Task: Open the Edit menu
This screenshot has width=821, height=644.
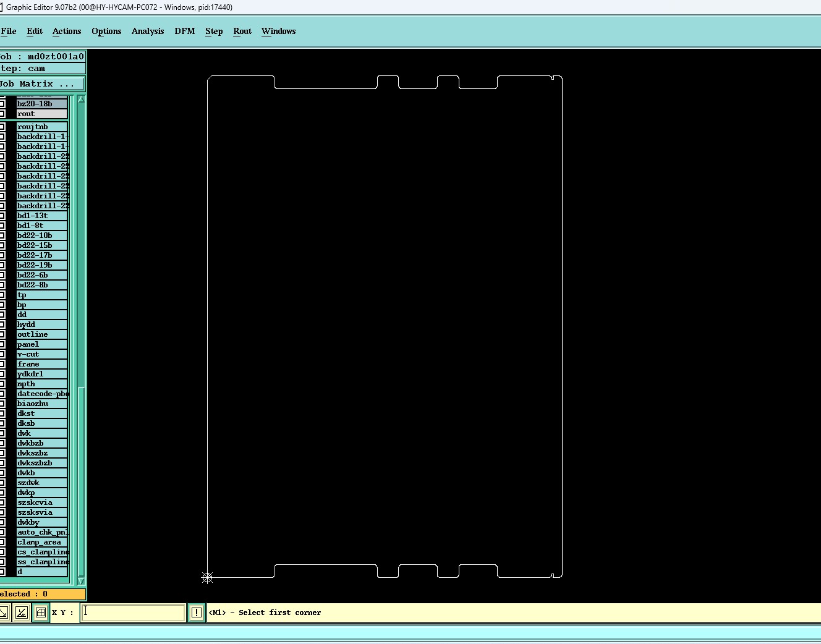Action: (x=35, y=31)
